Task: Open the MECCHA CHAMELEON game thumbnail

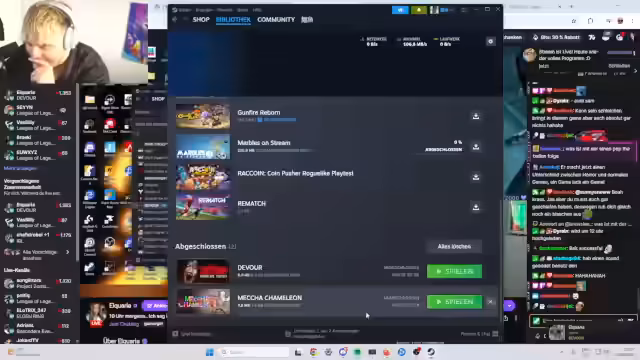Action: [203, 302]
